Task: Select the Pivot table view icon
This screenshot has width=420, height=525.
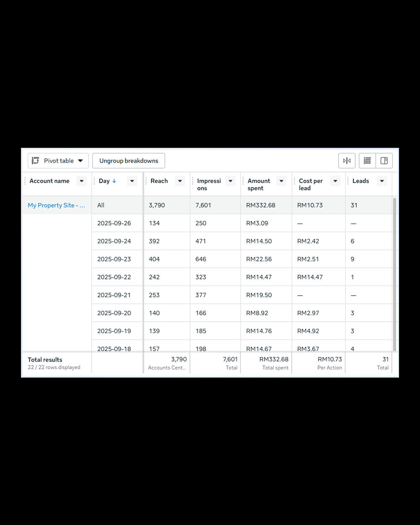Action: click(x=36, y=160)
